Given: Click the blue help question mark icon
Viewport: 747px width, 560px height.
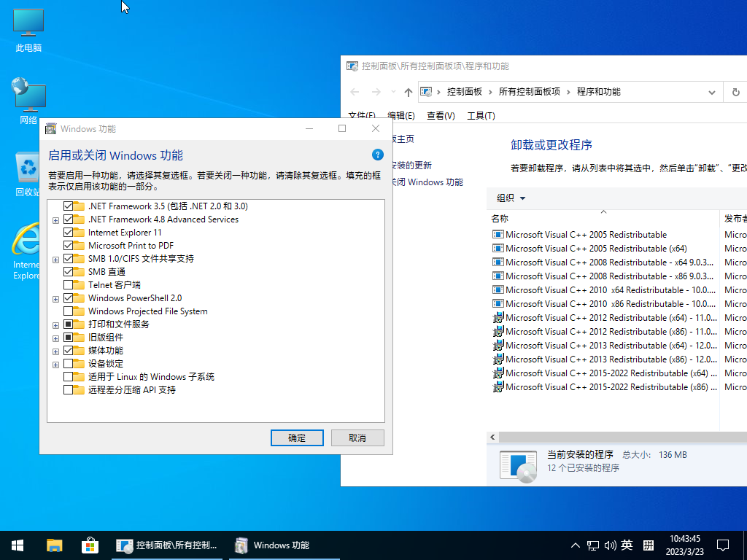Looking at the screenshot, I should (377, 155).
